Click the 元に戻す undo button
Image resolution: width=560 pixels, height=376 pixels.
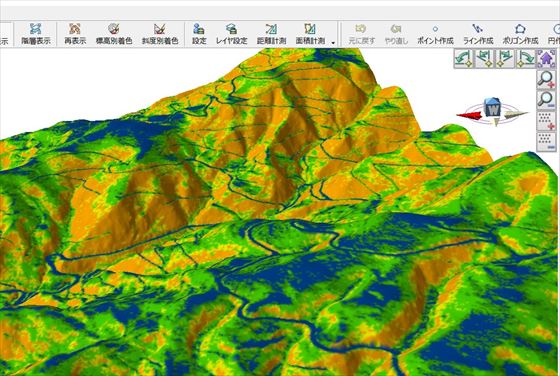tap(361, 34)
